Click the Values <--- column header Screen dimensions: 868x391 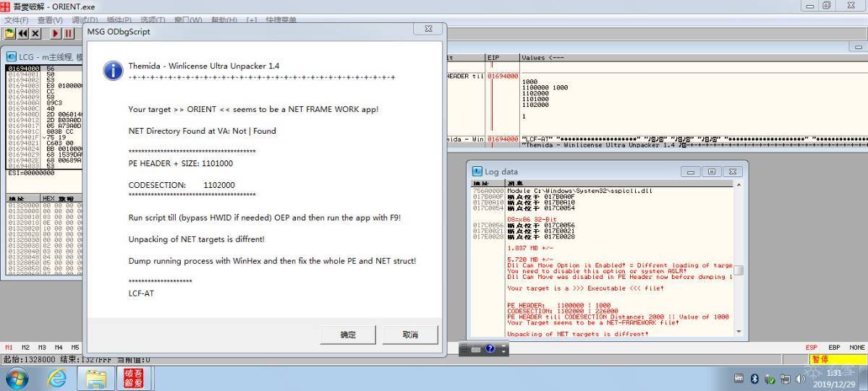(x=693, y=58)
